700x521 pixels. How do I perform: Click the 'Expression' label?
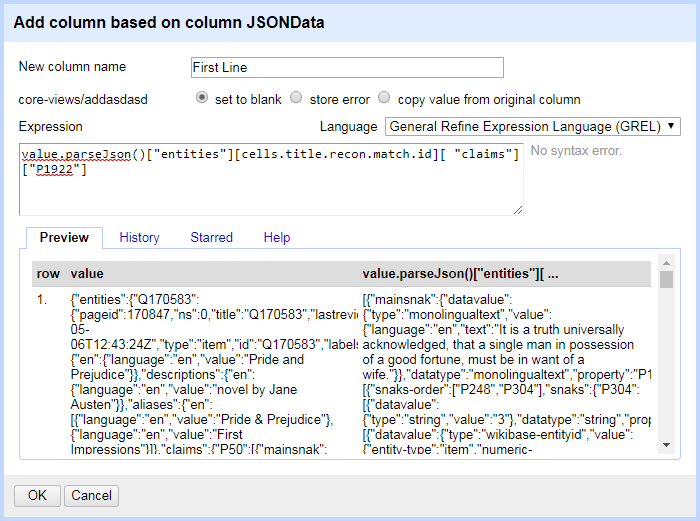50,127
